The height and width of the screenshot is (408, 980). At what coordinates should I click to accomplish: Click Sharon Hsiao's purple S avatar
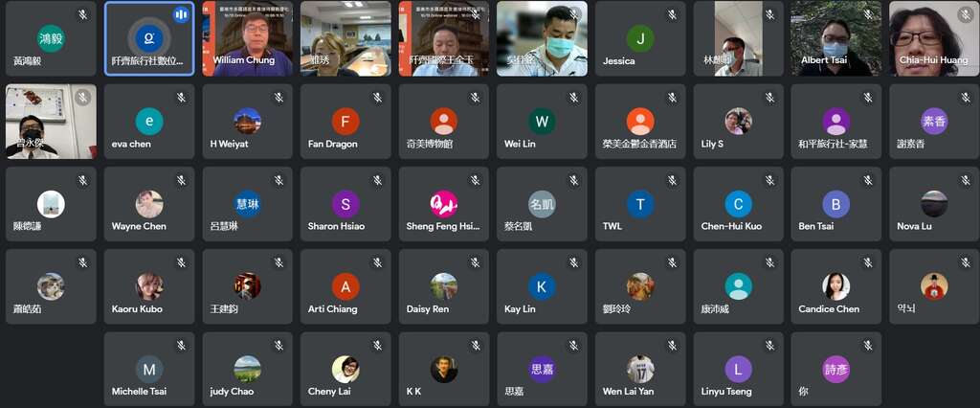pyautogui.click(x=345, y=204)
